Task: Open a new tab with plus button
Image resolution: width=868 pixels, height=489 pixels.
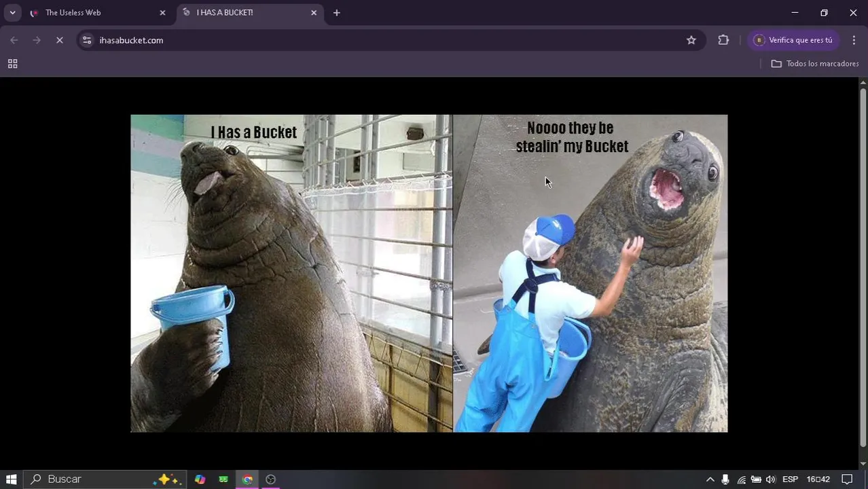Action: tap(336, 13)
